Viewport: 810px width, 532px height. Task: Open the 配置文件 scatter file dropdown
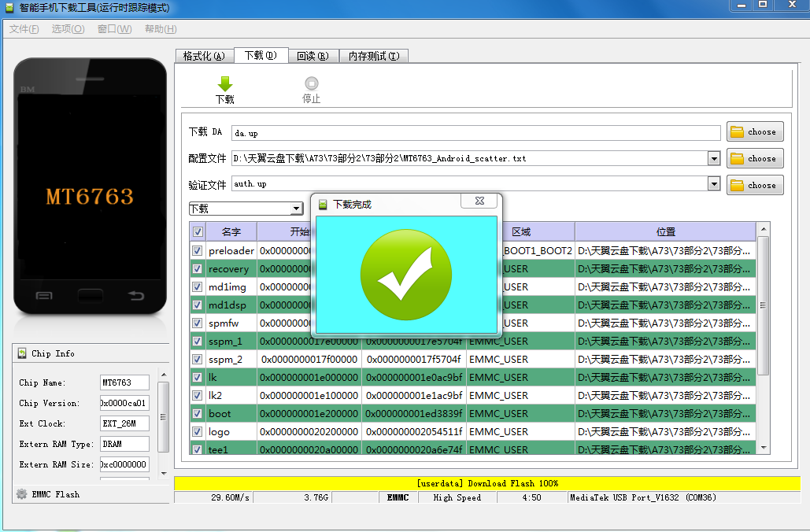pyautogui.click(x=714, y=158)
